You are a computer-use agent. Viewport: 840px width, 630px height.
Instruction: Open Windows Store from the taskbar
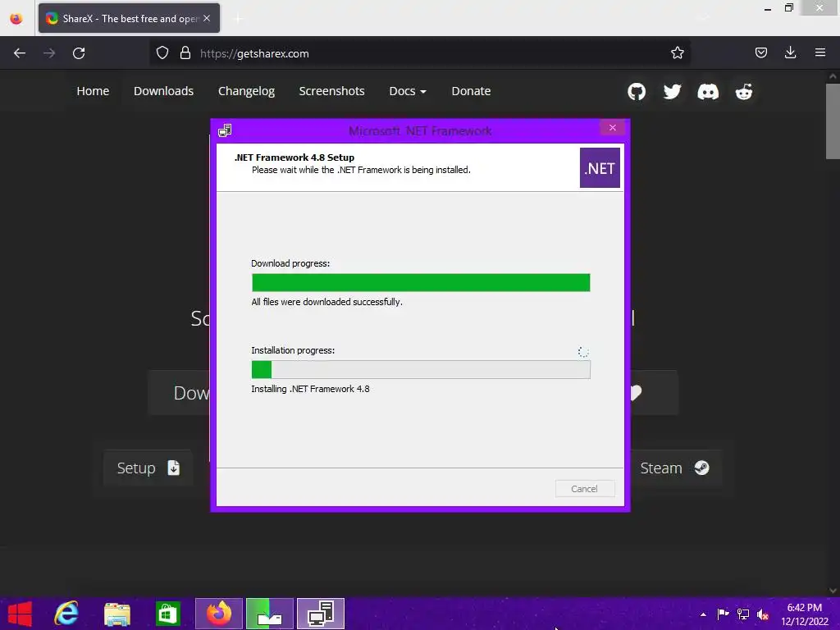coord(167,614)
